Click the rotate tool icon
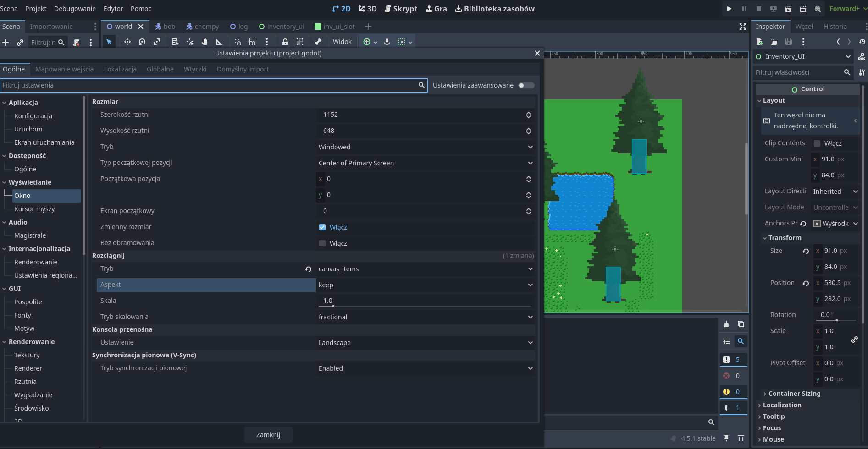Screen dimensions: 868x449 click(142, 42)
